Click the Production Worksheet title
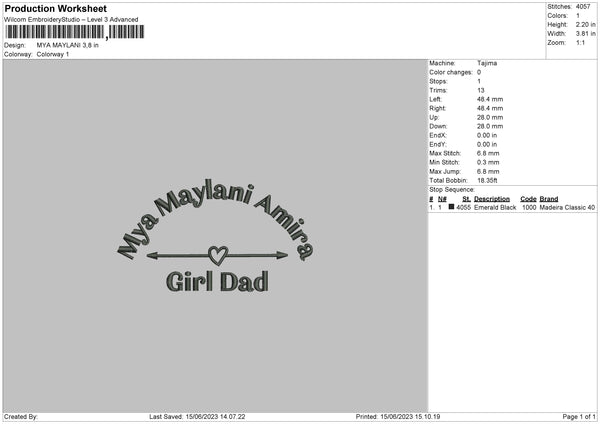 click(x=55, y=8)
